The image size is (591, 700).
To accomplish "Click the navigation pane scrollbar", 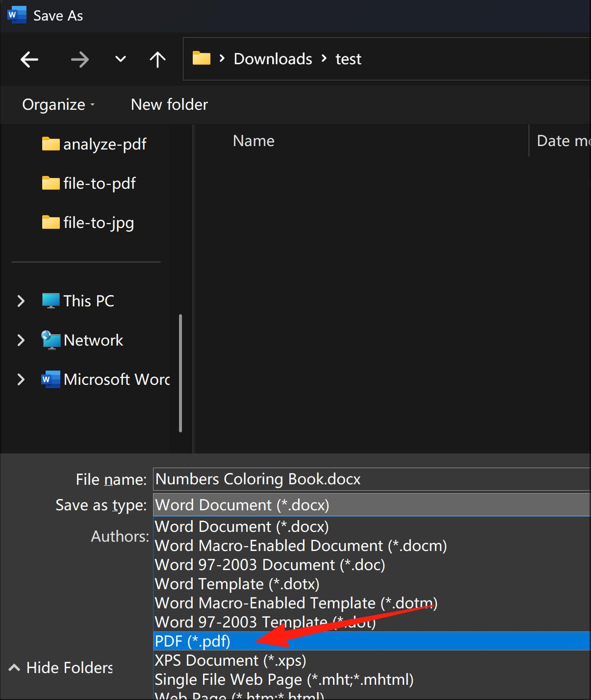I will pos(180,373).
